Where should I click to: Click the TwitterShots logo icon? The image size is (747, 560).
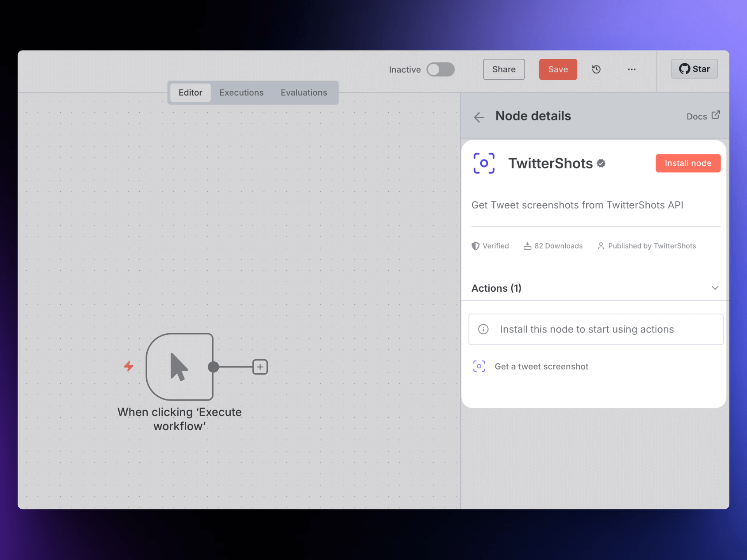[484, 163]
